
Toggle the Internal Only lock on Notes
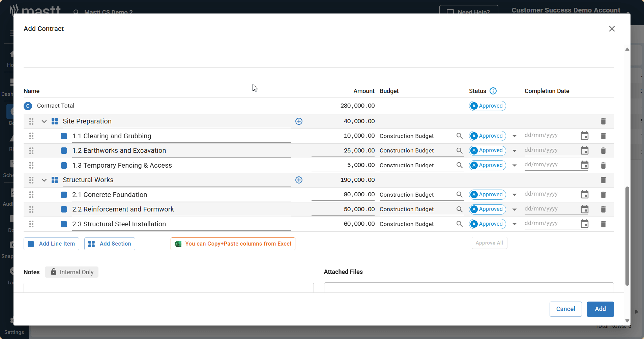tap(53, 272)
